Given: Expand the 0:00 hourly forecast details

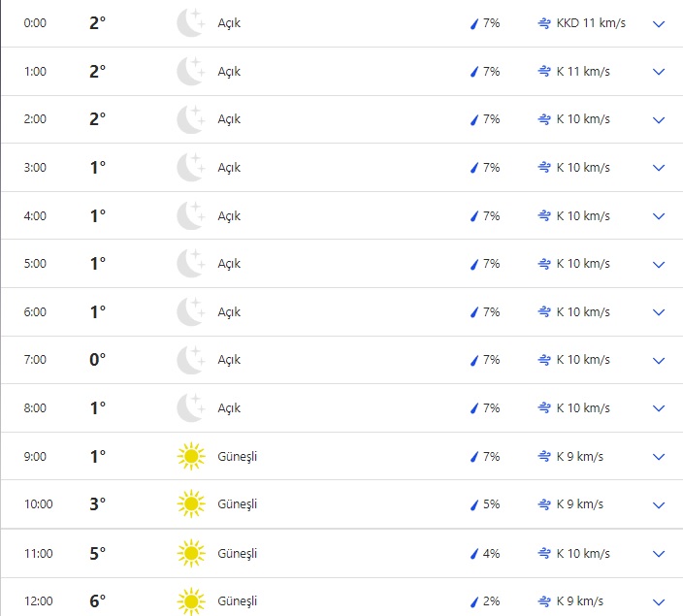Looking at the screenshot, I should (660, 23).
